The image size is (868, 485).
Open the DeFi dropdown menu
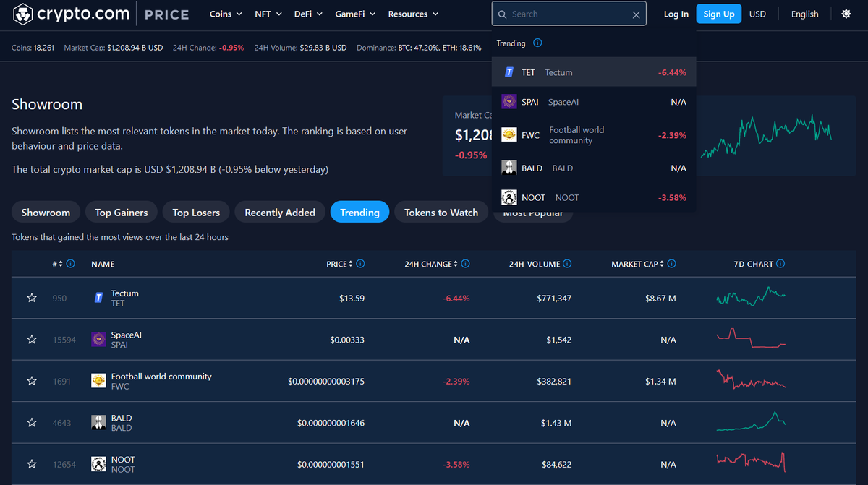click(x=308, y=14)
